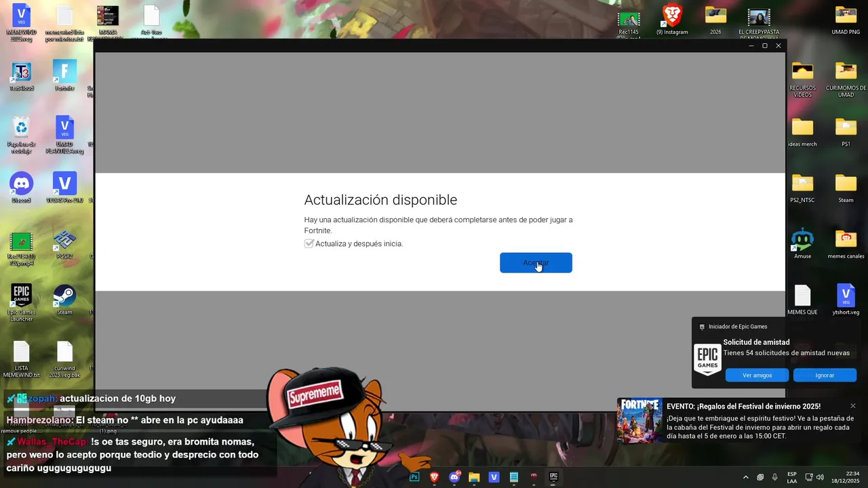Select the Amuse desktop shortcut

[802, 244]
